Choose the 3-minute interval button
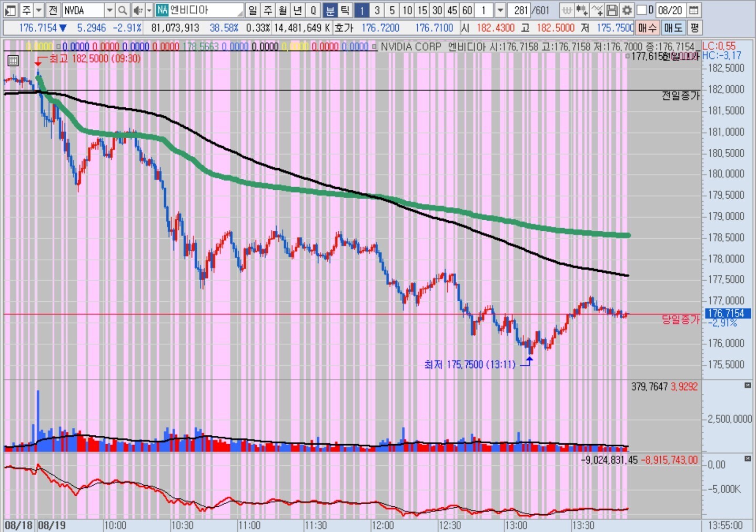756x532 pixels. [377, 10]
